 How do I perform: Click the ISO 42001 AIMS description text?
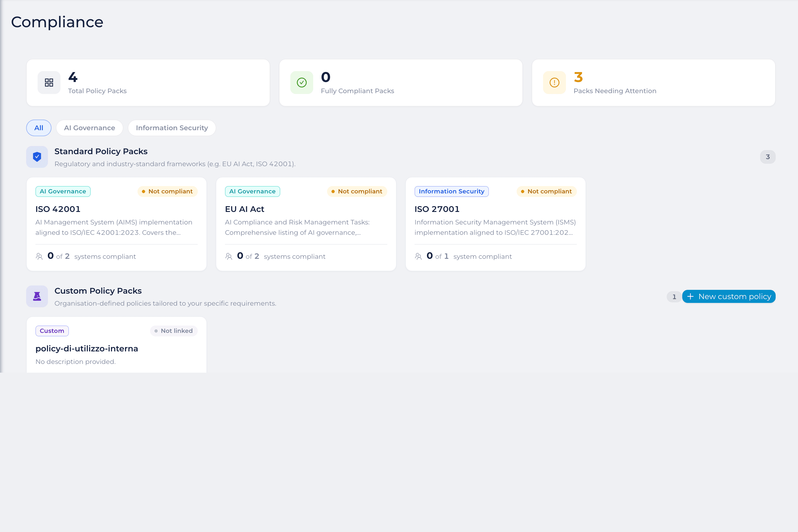114,227
